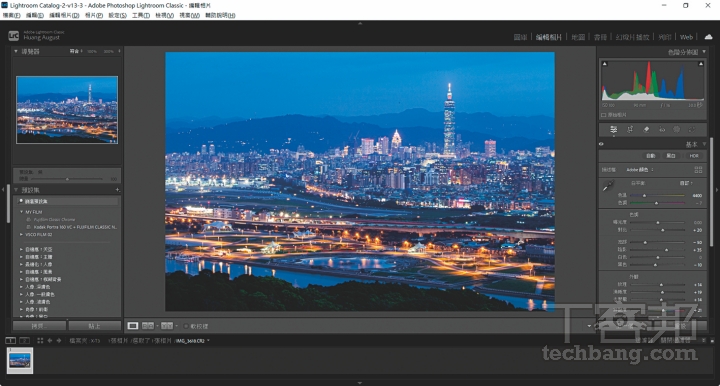Open the Develop (編輯相片) menu
The height and width of the screenshot is (386, 720).
(x=64, y=15)
